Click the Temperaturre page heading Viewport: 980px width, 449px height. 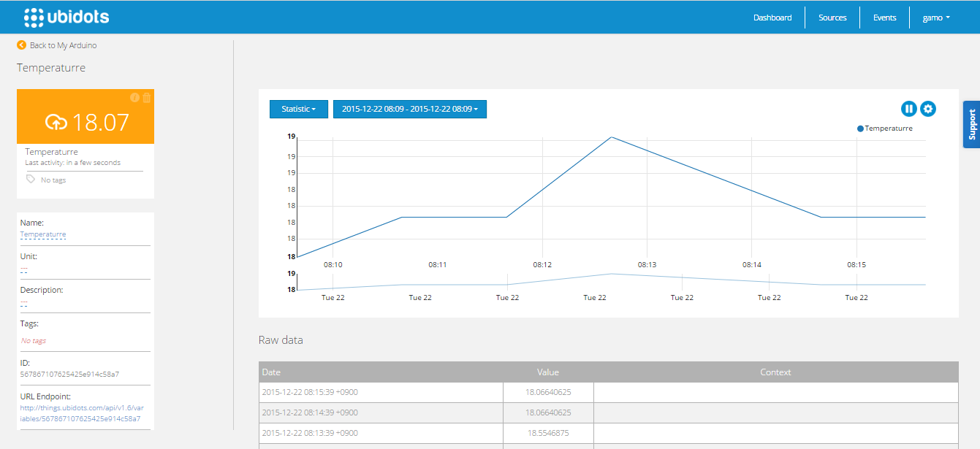coord(51,68)
